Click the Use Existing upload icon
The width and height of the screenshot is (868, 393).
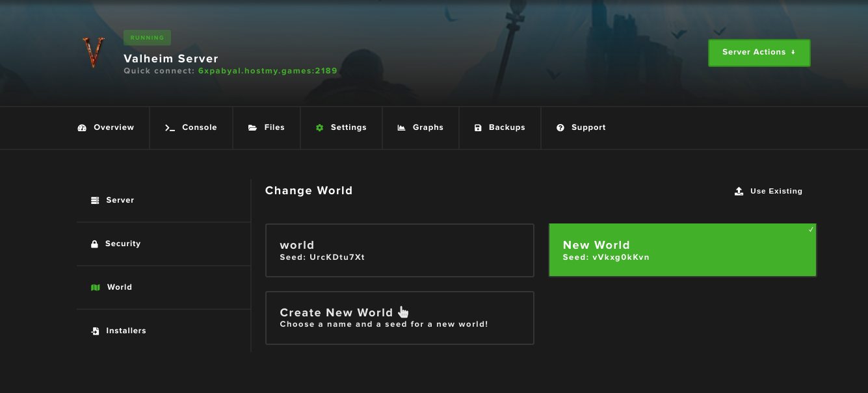739,191
